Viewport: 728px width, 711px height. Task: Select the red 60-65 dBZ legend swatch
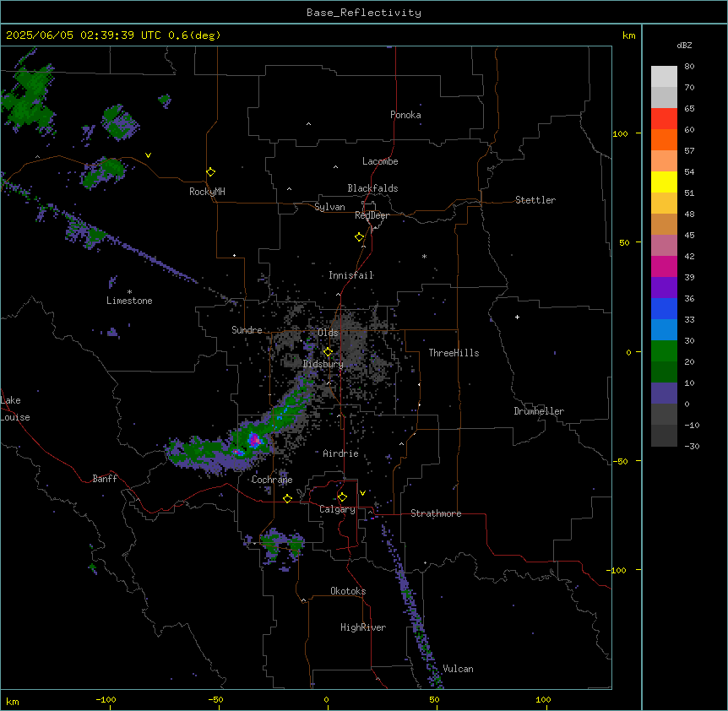click(664, 119)
